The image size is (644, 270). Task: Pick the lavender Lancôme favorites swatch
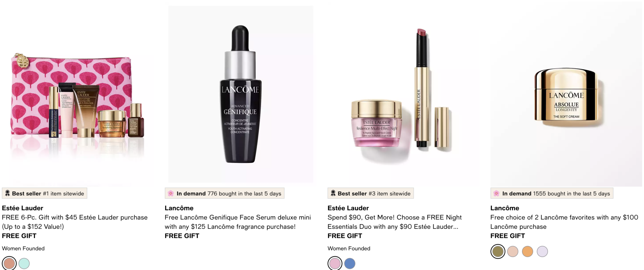coord(542,251)
